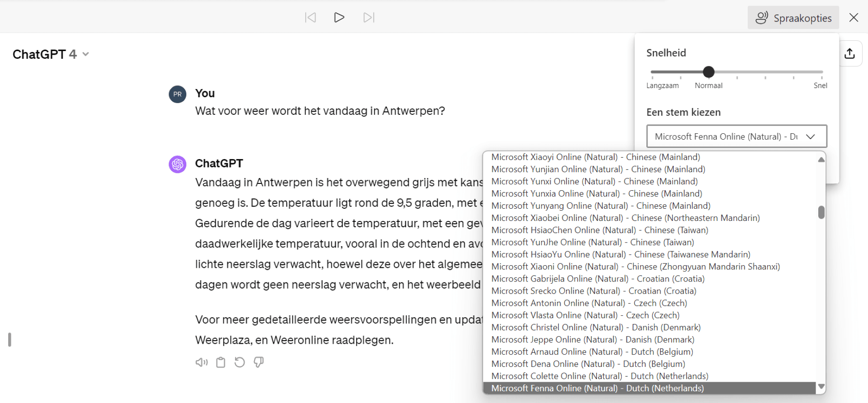
Task: Skip to previous paragraph
Action: tap(311, 18)
